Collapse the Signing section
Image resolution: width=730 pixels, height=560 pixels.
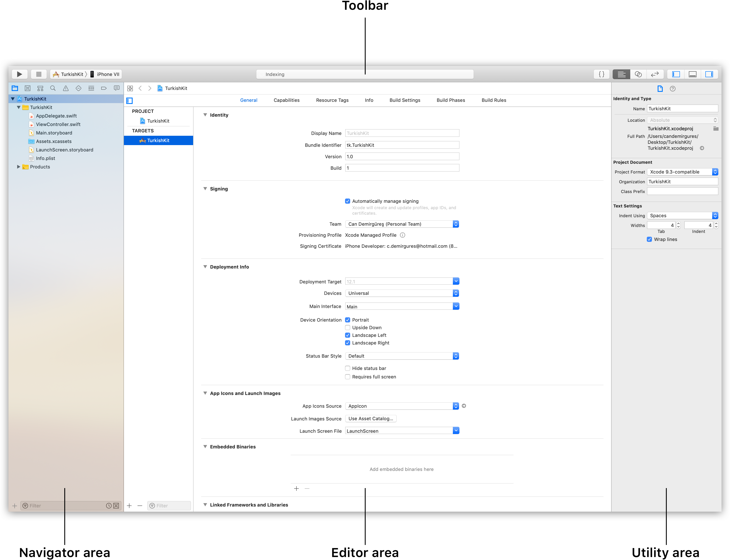[x=205, y=189]
